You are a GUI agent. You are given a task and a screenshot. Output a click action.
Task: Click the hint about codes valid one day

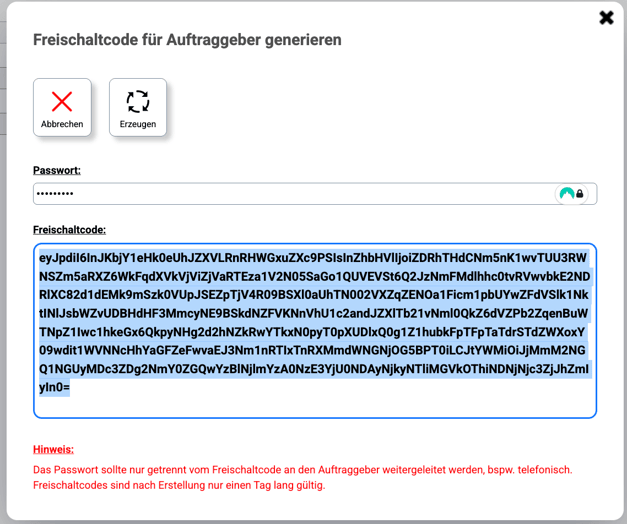[x=179, y=486]
